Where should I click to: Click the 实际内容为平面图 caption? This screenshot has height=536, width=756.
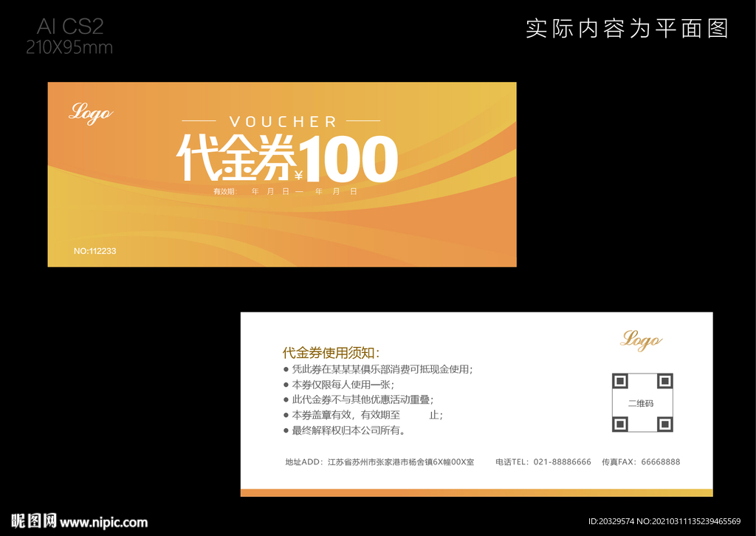[627, 29]
